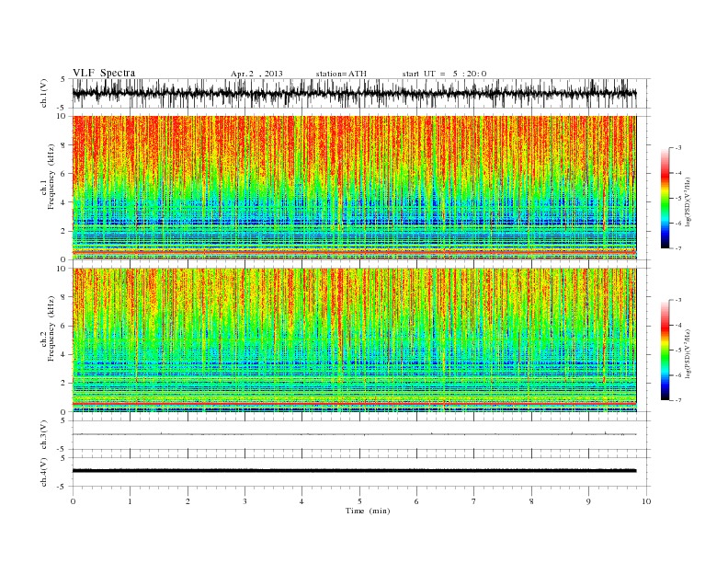
Task: Click time axis tick label "3"
Action: coord(245,501)
